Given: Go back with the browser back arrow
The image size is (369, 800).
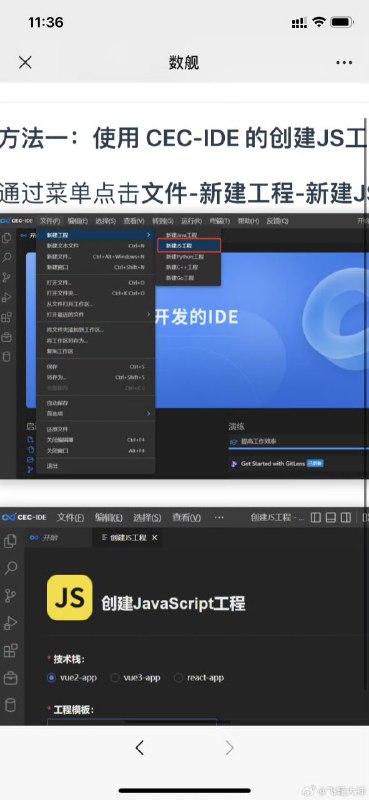Looking at the screenshot, I should click(139, 748).
